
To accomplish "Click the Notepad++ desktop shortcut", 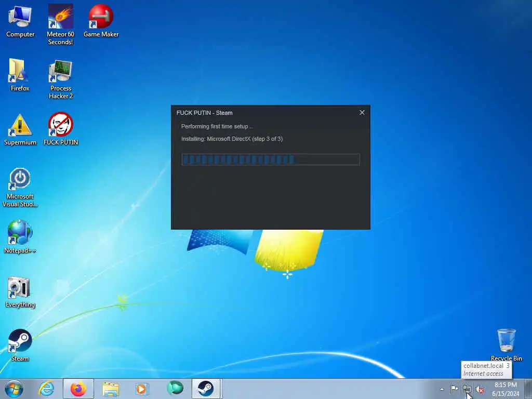I will [20, 237].
